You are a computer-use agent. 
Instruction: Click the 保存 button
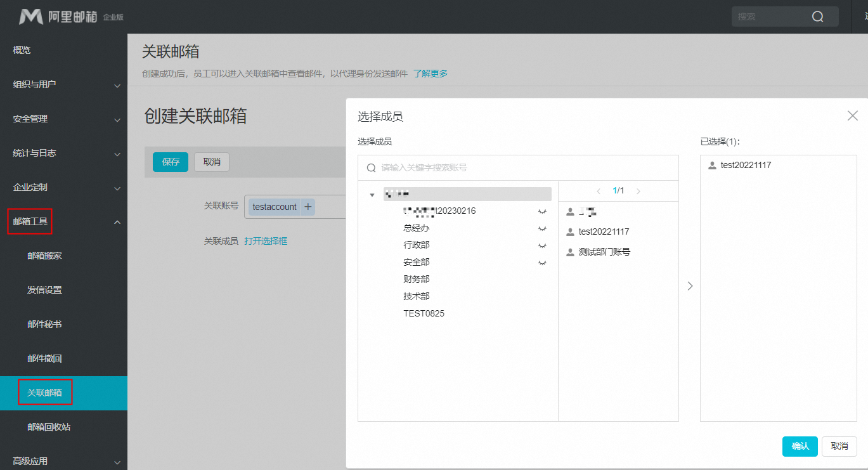[169, 162]
